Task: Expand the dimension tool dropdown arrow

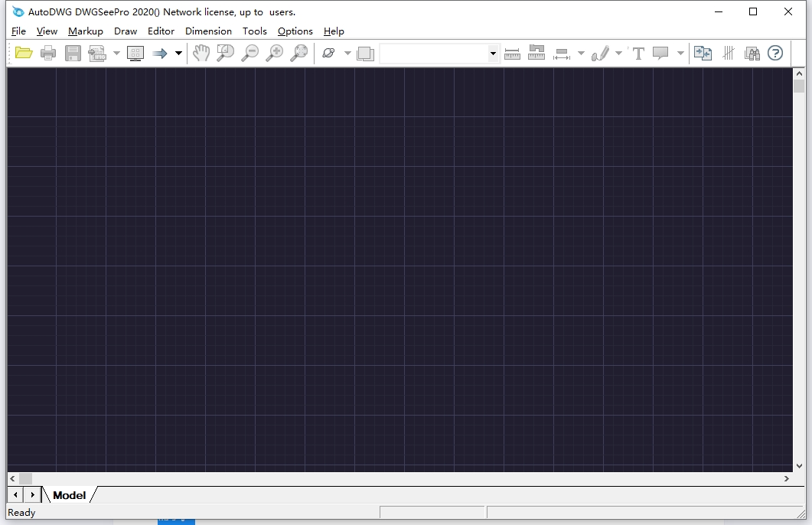Action: click(581, 54)
